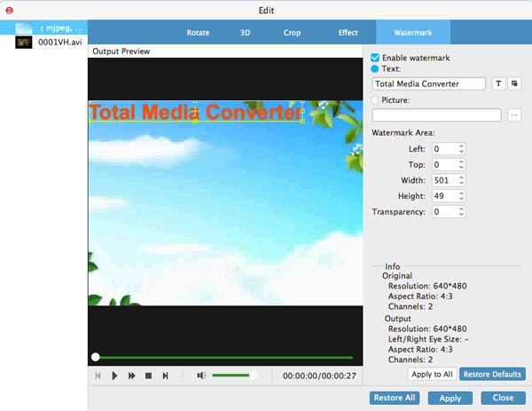
Task: Click the Restore All button
Action: pos(395,398)
